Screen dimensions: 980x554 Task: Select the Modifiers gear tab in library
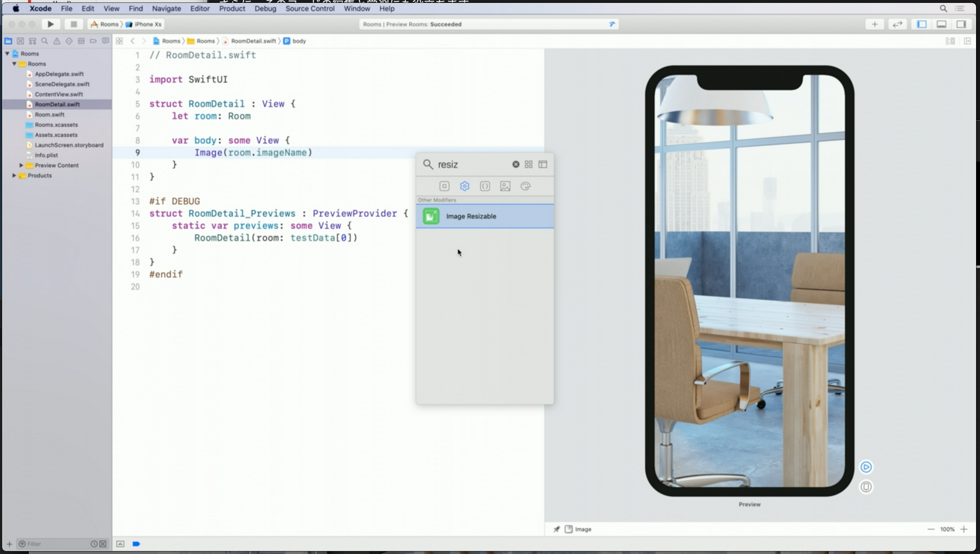click(465, 186)
